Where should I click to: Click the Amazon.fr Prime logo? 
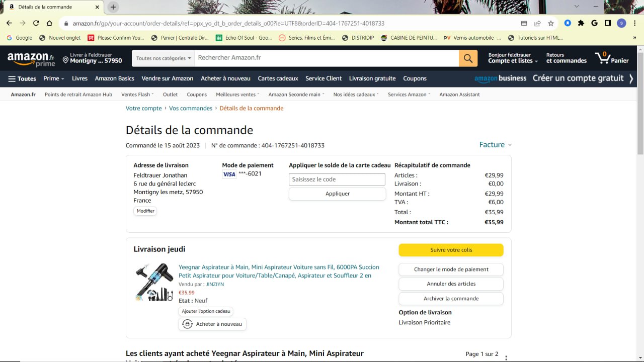(31, 59)
